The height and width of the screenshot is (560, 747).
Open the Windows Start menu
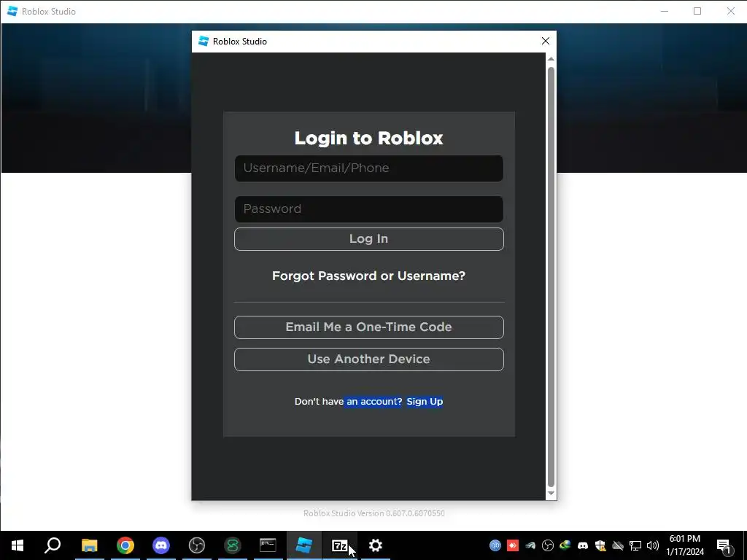point(18,545)
